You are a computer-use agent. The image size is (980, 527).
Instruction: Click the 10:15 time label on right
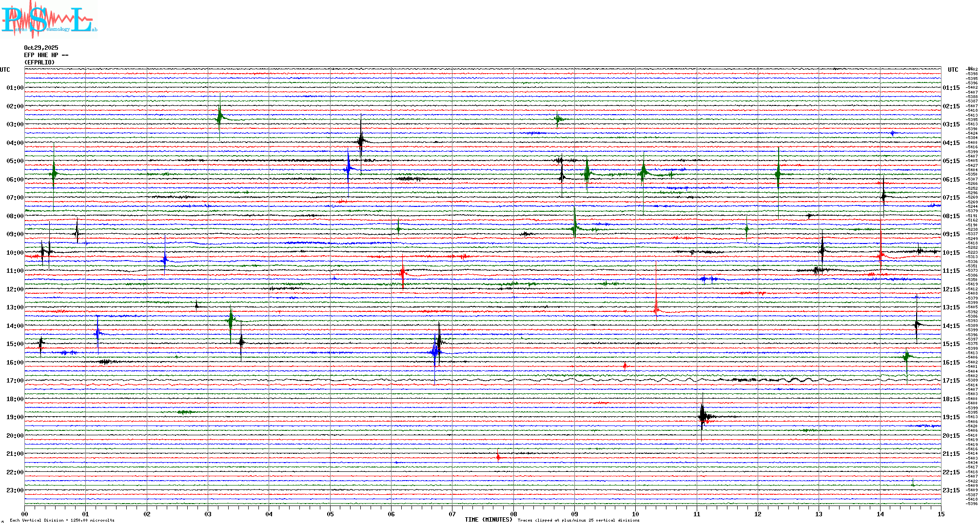[951, 253]
